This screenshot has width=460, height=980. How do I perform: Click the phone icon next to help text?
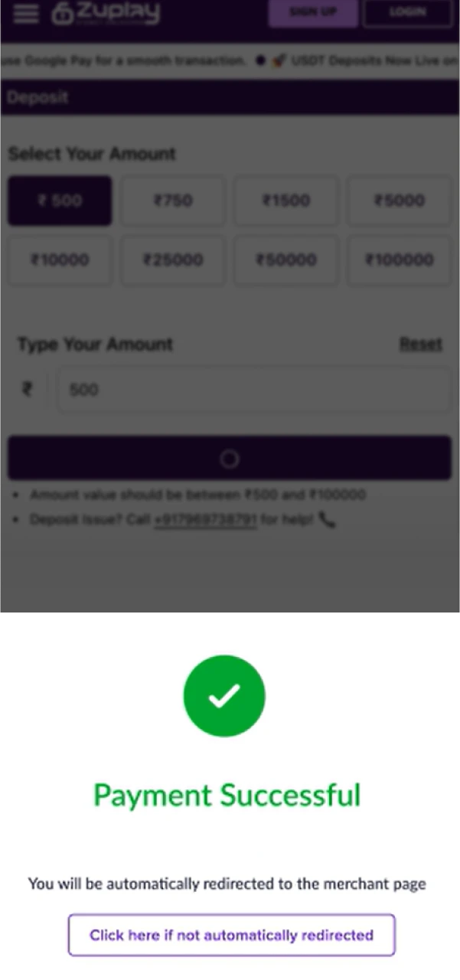[x=327, y=520]
